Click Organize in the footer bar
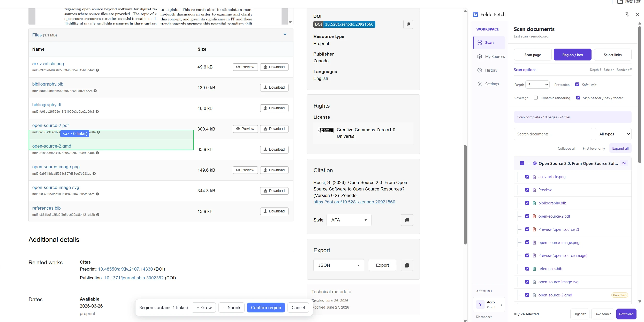Screen dimensions: 644x322 [x=580, y=314]
